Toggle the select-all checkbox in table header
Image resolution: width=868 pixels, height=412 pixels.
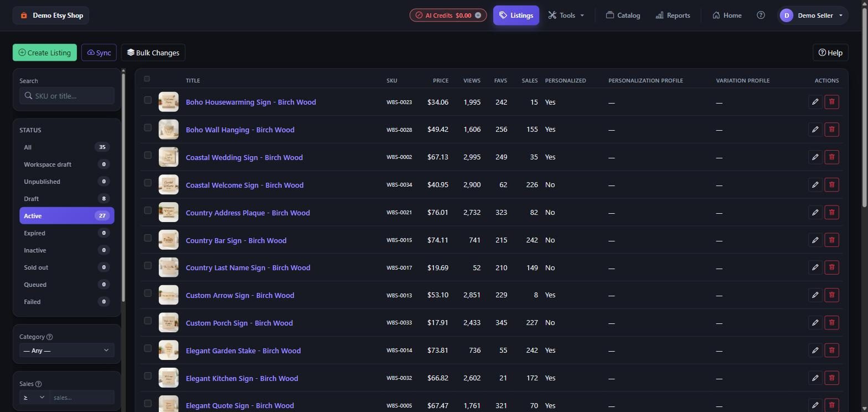(x=147, y=79)
